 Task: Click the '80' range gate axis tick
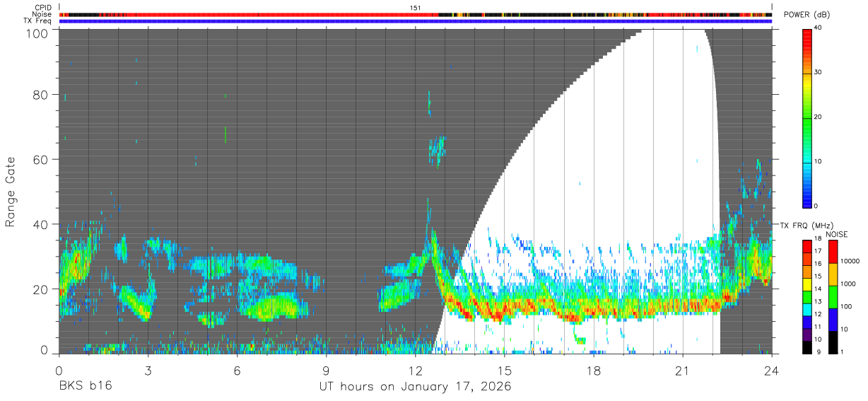(42, 95)
